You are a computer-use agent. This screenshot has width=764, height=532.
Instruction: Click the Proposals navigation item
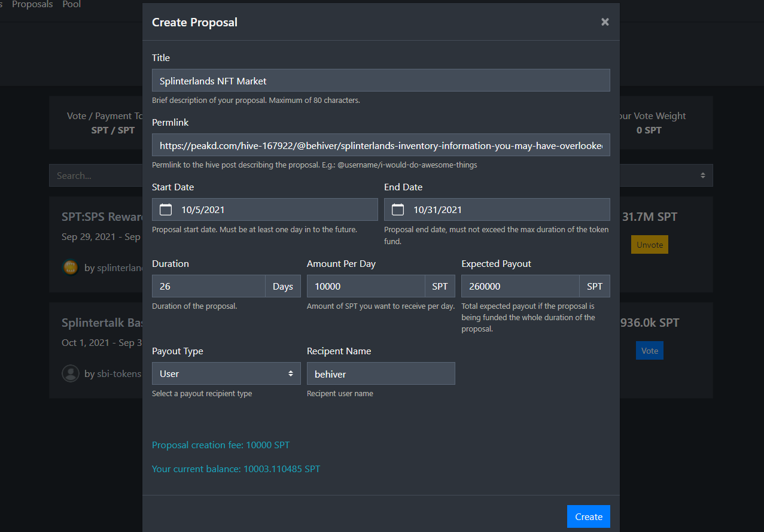pos(32,5)
